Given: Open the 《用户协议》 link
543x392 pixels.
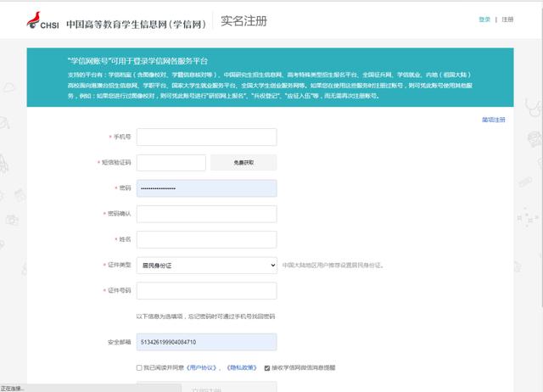Looking at the screenshot, I should [x=202, y=367].
